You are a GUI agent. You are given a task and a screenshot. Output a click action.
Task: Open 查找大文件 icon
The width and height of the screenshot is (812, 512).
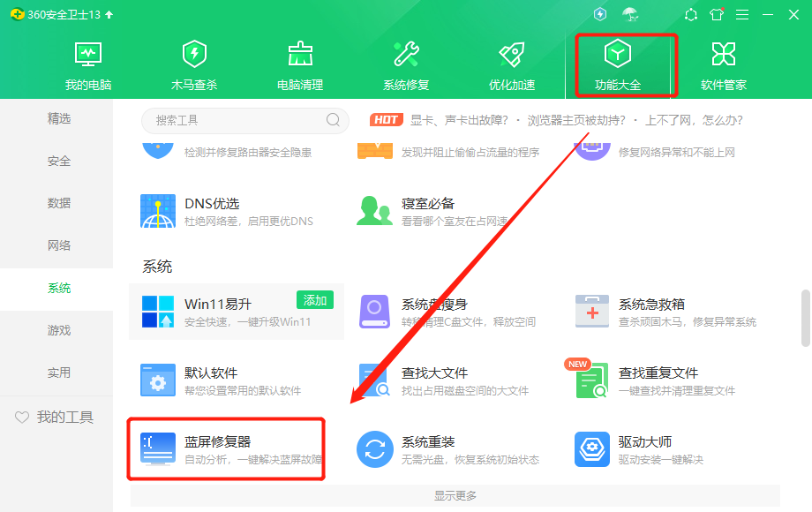[374, 380]
